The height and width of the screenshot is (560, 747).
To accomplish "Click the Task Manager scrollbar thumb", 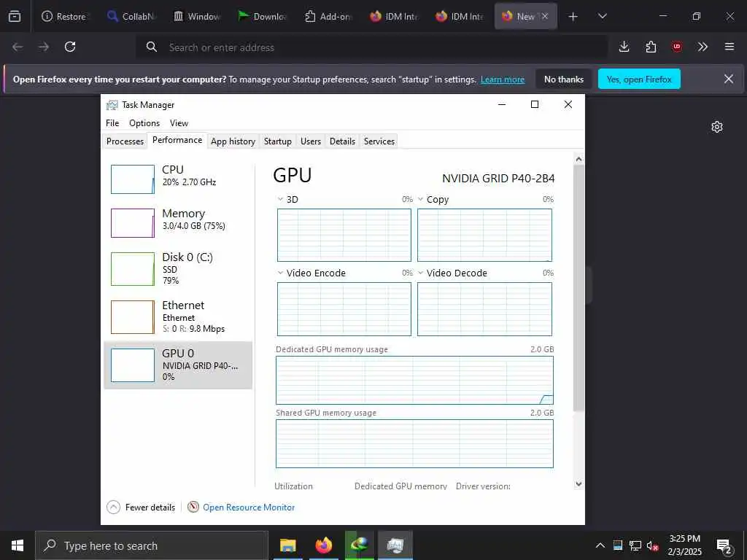I will (x=578, y=287).
